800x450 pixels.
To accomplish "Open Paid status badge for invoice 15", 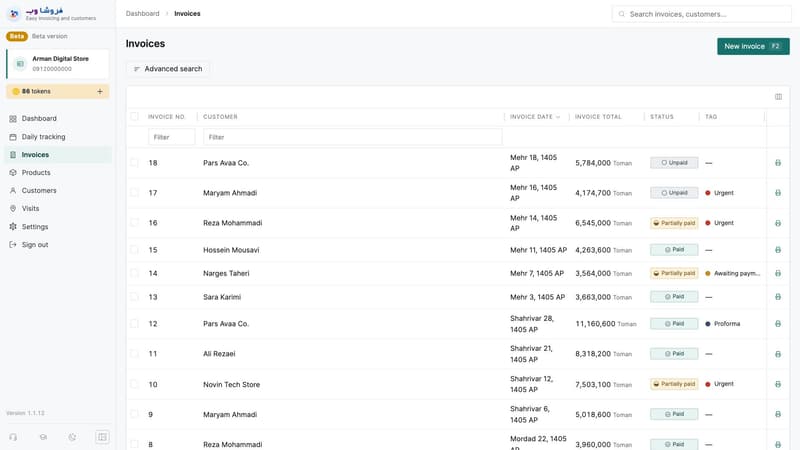I will [x=674, y=250].
